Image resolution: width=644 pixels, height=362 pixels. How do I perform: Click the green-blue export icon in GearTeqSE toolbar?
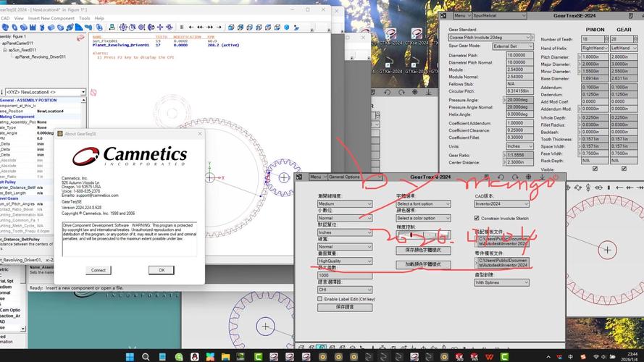click(112, 27)
